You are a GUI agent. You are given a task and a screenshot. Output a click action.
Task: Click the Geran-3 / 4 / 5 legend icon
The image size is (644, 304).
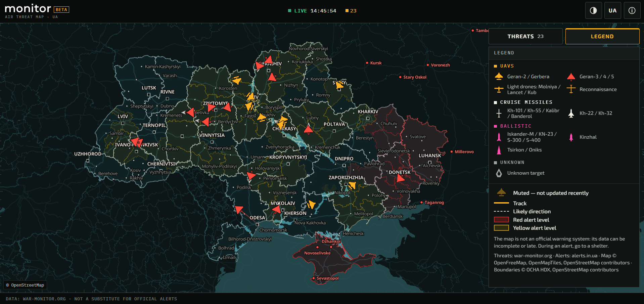pos(571,77)
